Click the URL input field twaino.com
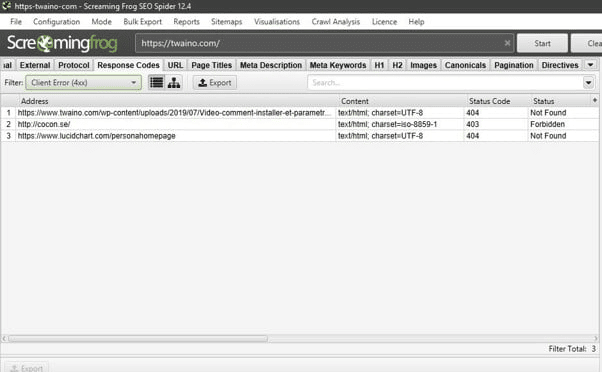Viewport: 602px width, 372px height. pyautogui.click(x=324, y=43)
